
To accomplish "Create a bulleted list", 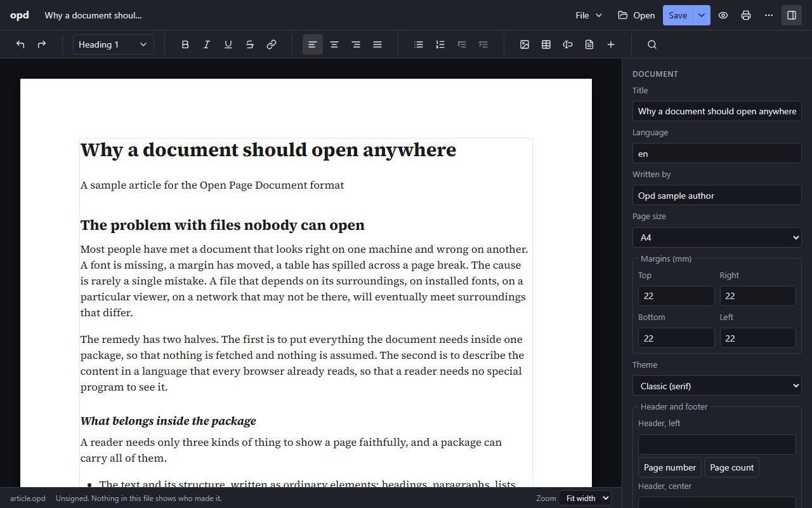I will tap(419, 44).
